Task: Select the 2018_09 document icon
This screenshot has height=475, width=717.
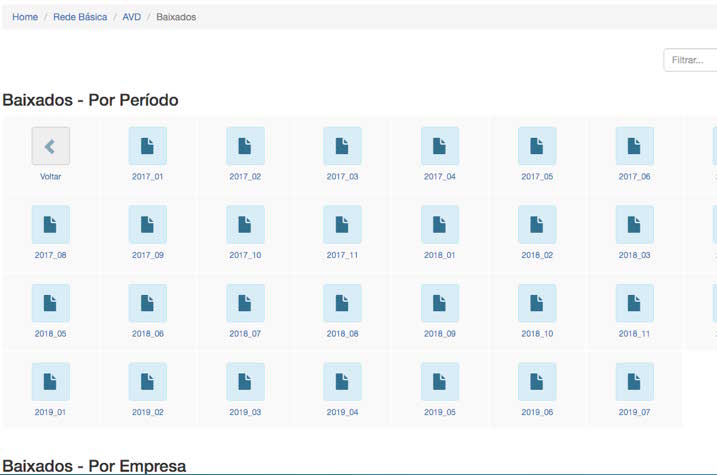Action: click(x=439, y=303)
